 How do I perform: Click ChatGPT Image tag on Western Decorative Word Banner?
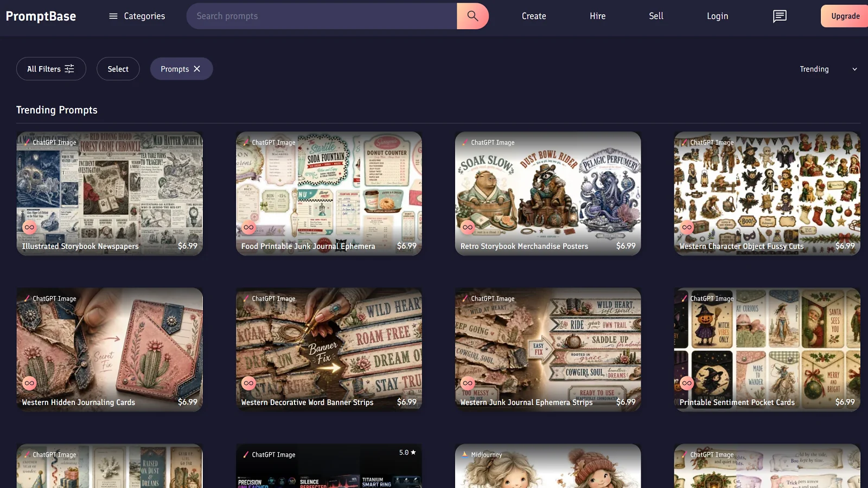click(x=270, y=299)
